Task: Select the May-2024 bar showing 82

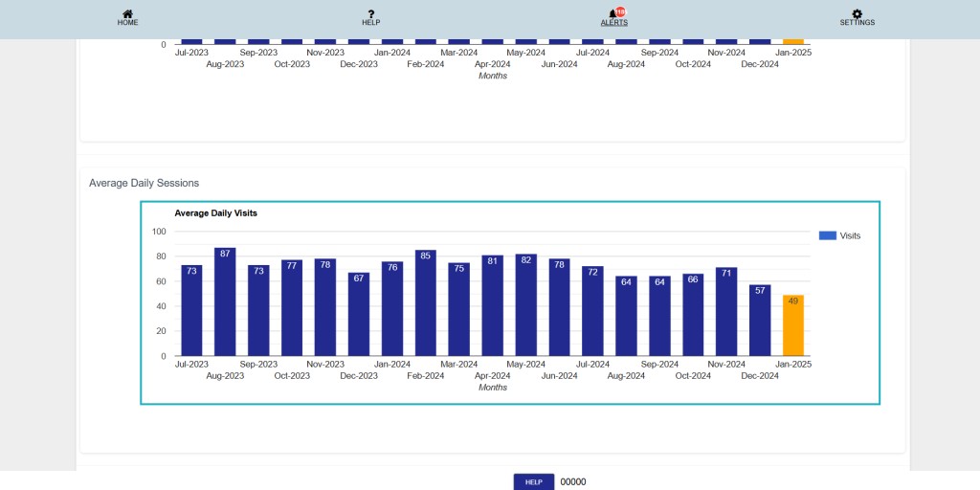Action: (x=525, y=305)
